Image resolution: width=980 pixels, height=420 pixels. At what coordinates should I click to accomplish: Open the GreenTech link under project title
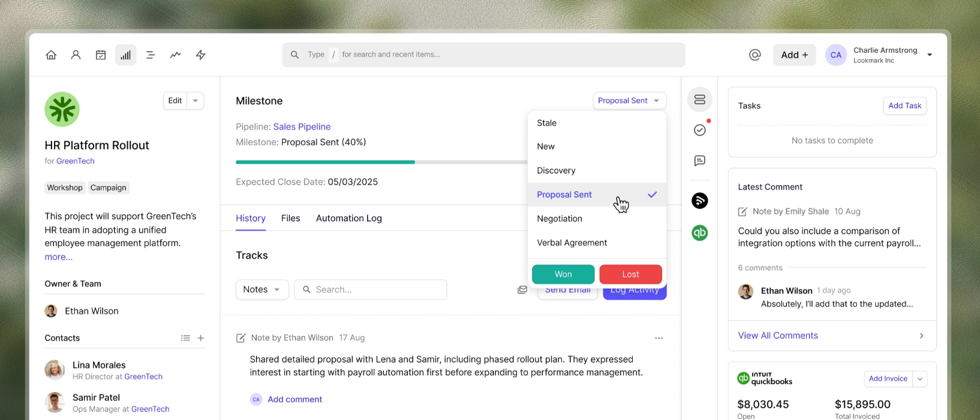76,161
